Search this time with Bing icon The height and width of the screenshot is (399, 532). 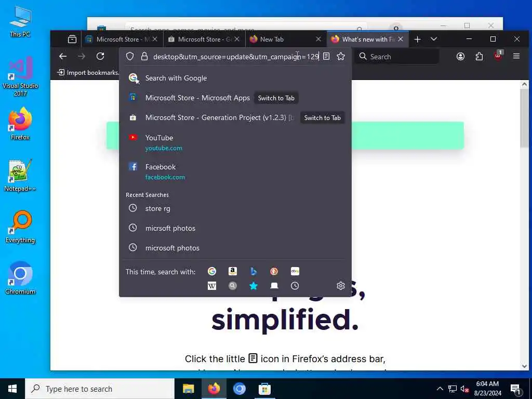pos(254,271)
